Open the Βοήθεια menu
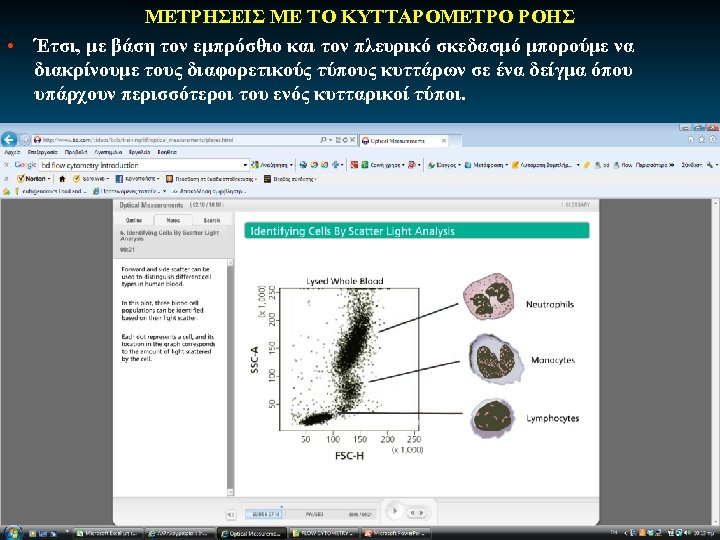 pyautogui.click(x=167, y=152)
